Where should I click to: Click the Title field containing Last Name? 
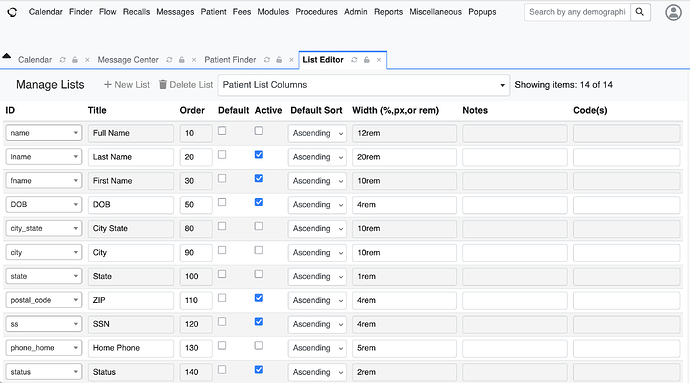tap(131, 157)
